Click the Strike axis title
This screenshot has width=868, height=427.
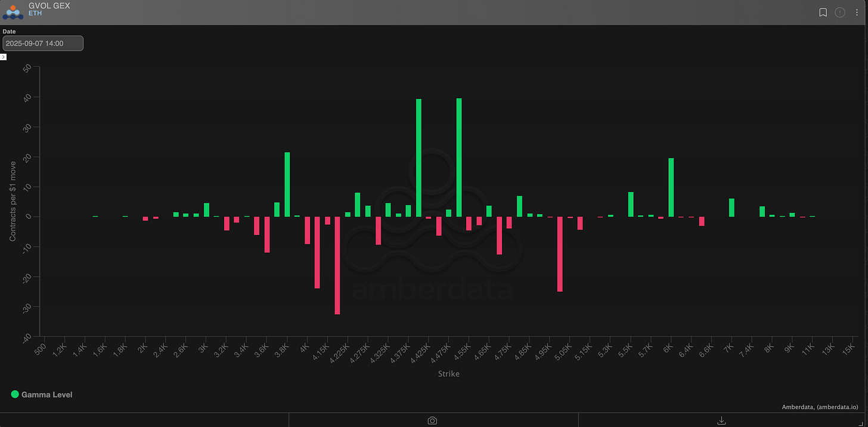449,374
